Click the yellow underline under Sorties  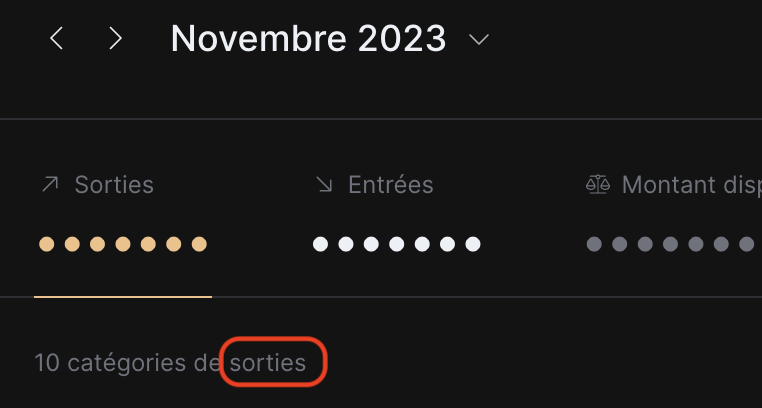tap(123, 296)
